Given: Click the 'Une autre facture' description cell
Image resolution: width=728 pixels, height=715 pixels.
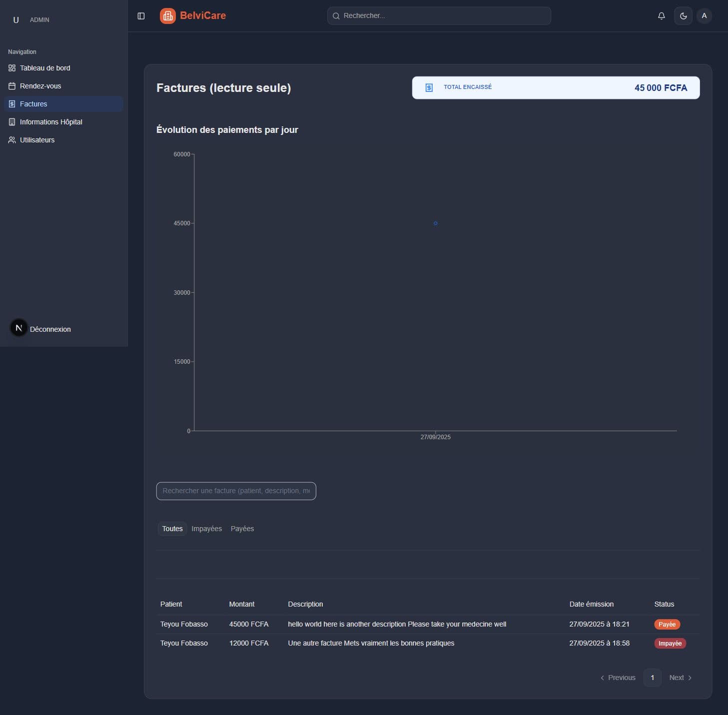Looking at the screenshot, I should click(x=371, y=643).
